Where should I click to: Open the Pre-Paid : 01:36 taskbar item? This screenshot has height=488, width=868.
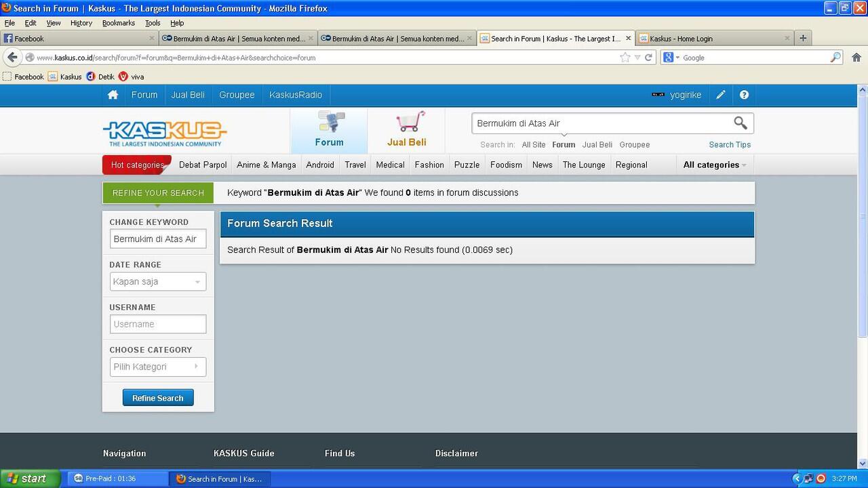click(x=118, y=479)
